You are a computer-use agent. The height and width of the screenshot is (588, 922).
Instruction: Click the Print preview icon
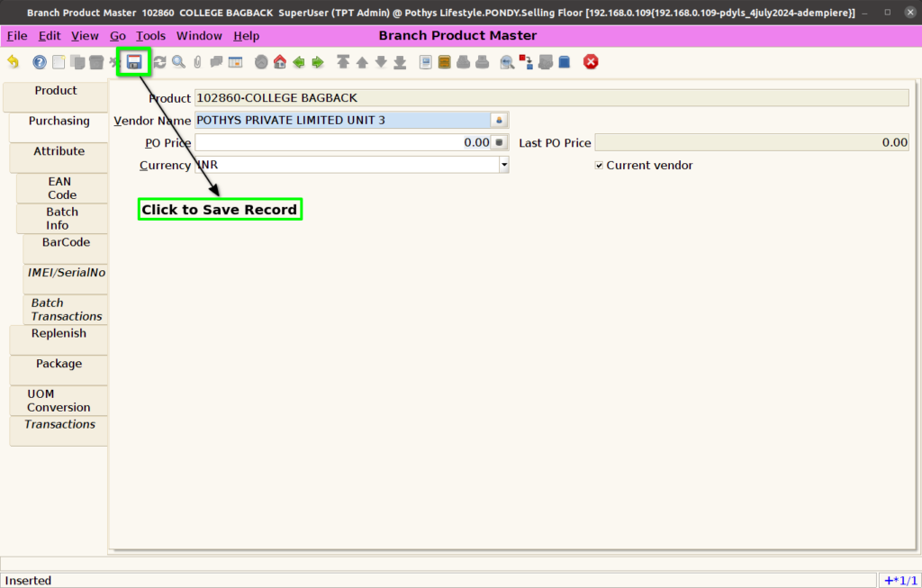pyautogui.click(x=464, y=62)
